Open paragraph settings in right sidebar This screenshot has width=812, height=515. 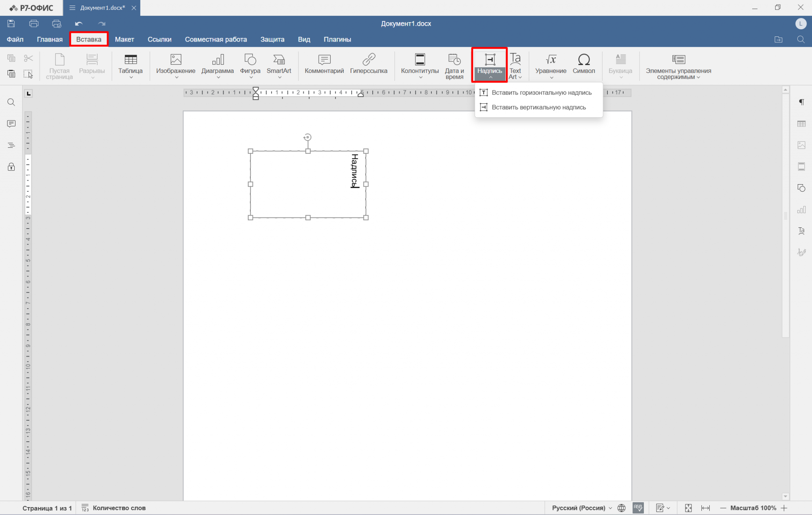[801, 102]
